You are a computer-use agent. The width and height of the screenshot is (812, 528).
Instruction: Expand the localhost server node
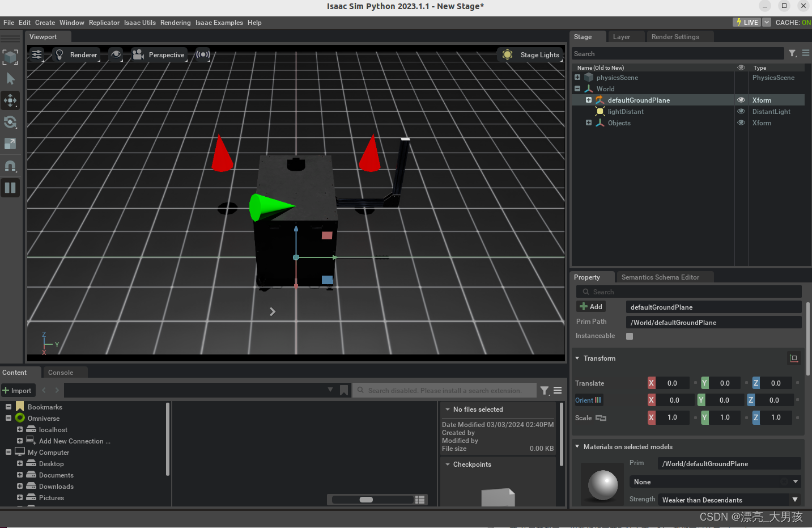(20, 429)
